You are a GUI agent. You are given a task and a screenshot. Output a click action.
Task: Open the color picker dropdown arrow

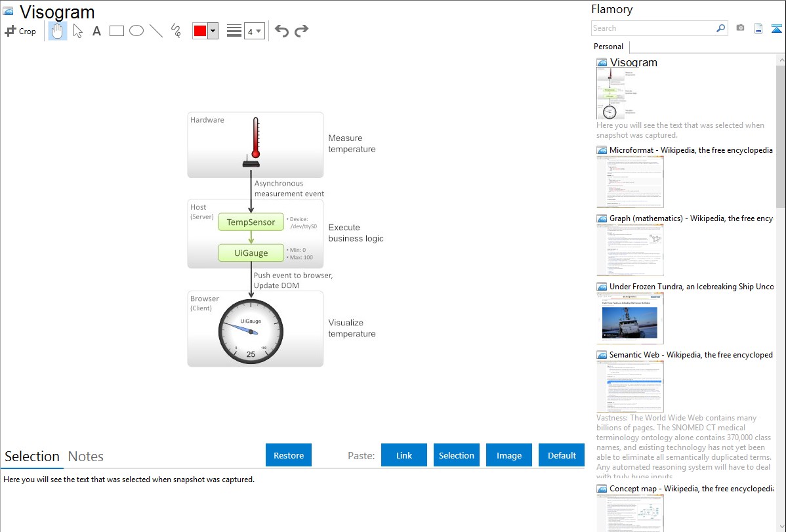click(213, 31)
